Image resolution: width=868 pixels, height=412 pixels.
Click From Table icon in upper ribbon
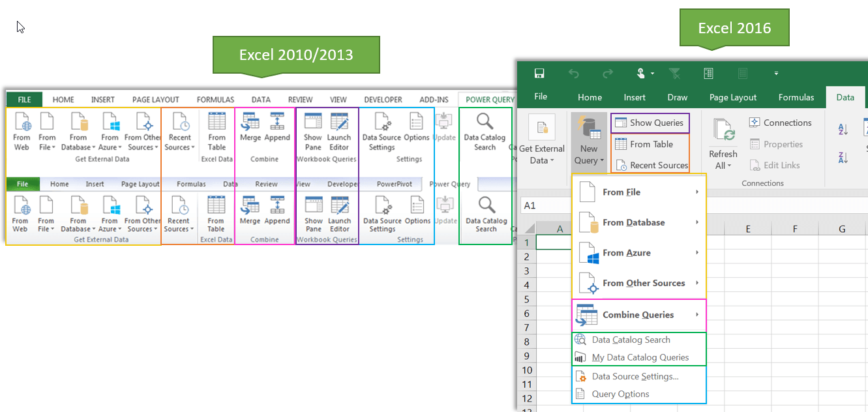tap(217, 123)
